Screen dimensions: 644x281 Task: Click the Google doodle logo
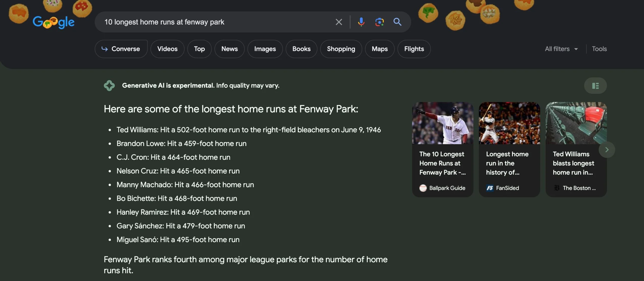[54, 22]
